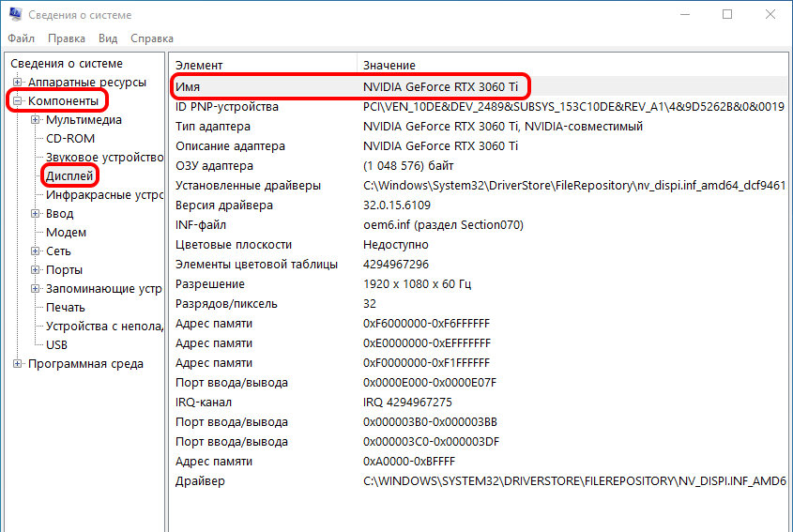This screenshot has width=793, height=532.
Task: Click the 0x0000E000-0x0000E07F port value
Action: tap(430, 383)
